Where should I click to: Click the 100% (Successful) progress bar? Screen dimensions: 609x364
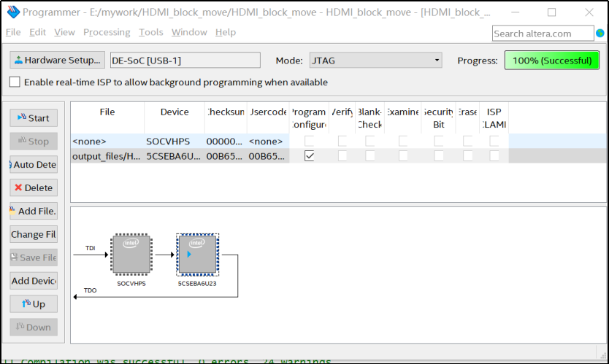(552, 60)
